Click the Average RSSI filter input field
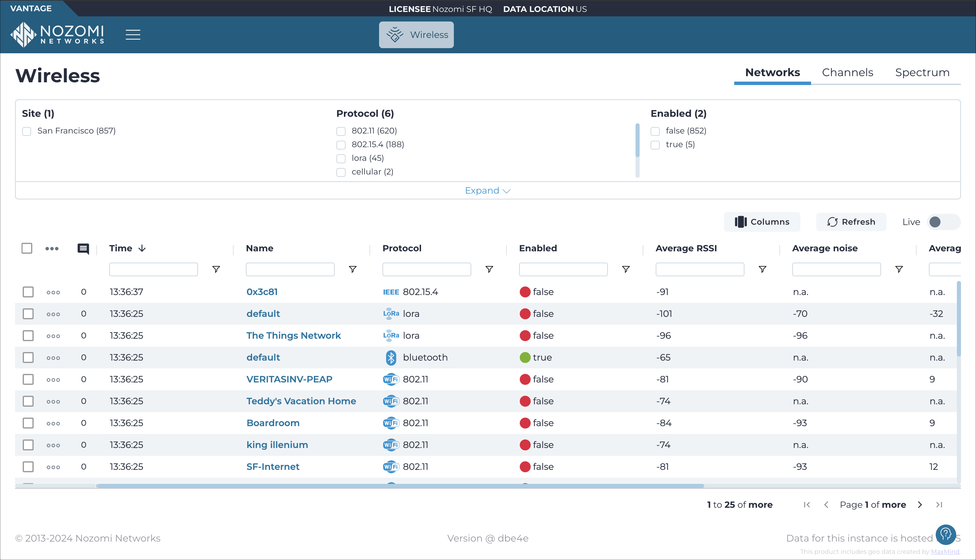Viewport: 976px width, 560px height. pyautogui.click(x=699, y=269)
